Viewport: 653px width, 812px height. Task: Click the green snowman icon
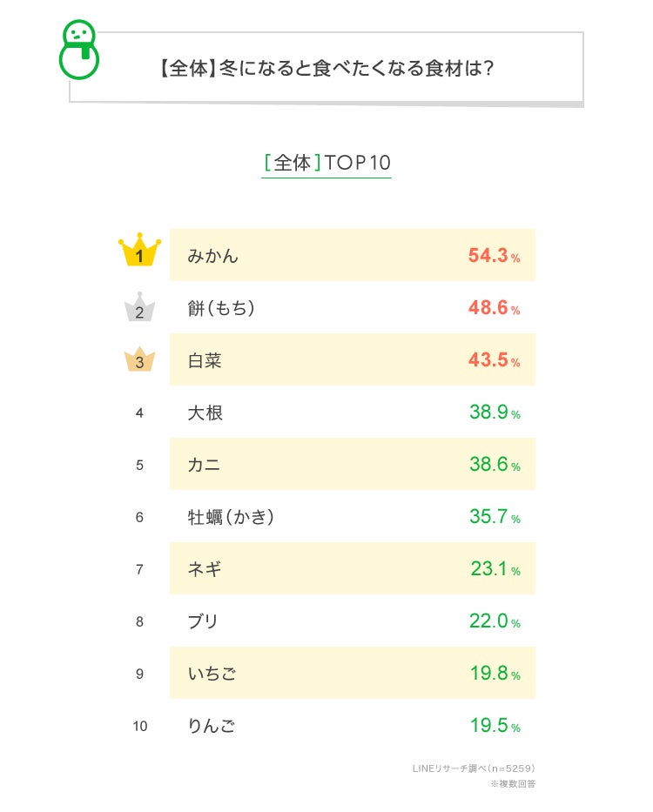click(x=79, y=50)
